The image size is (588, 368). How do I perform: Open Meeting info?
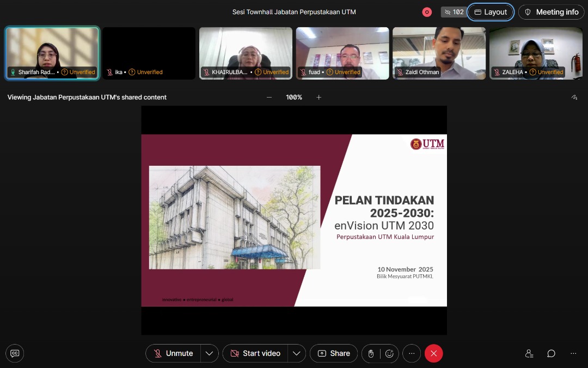pos(551,12)
